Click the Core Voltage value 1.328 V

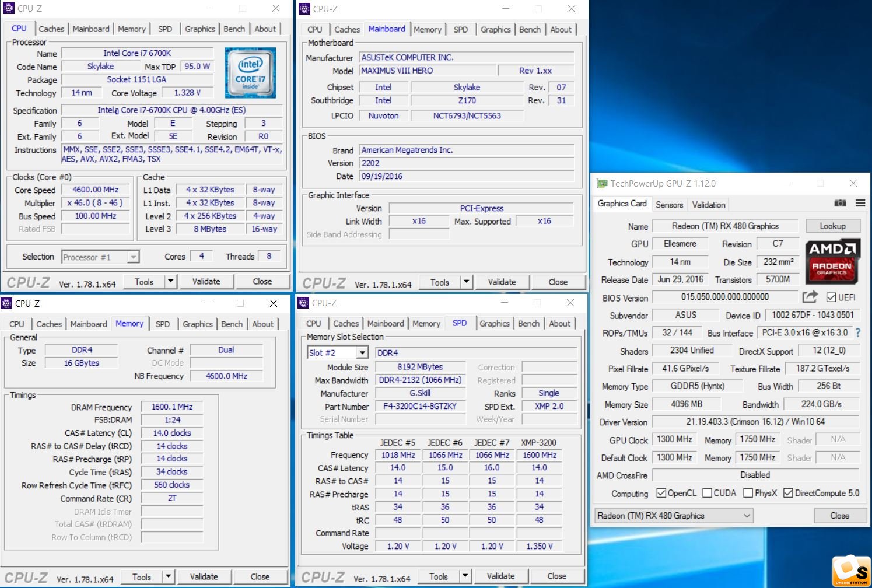(x=187, y=93)
